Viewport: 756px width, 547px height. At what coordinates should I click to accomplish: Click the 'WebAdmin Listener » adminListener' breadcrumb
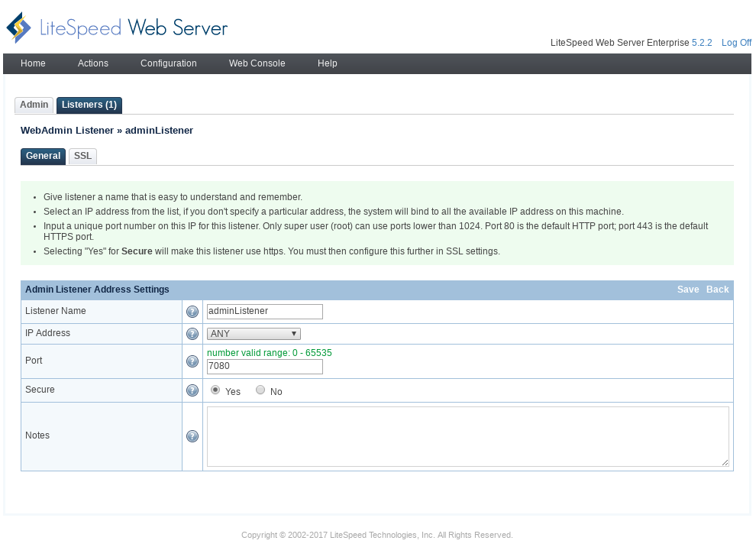click(107, 130)
